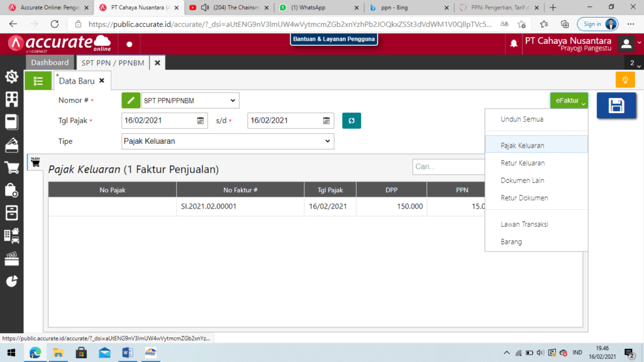The height and width of the screenshot is (362, 644).
Task: Click the blue save floppy disk icon
Action: [616, 106]
